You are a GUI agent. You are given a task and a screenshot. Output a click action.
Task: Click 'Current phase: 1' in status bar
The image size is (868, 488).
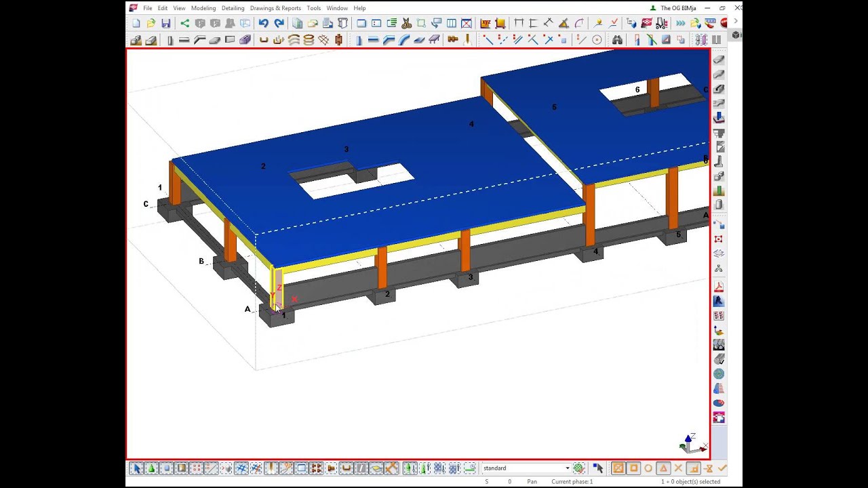[x=572, y=482]
